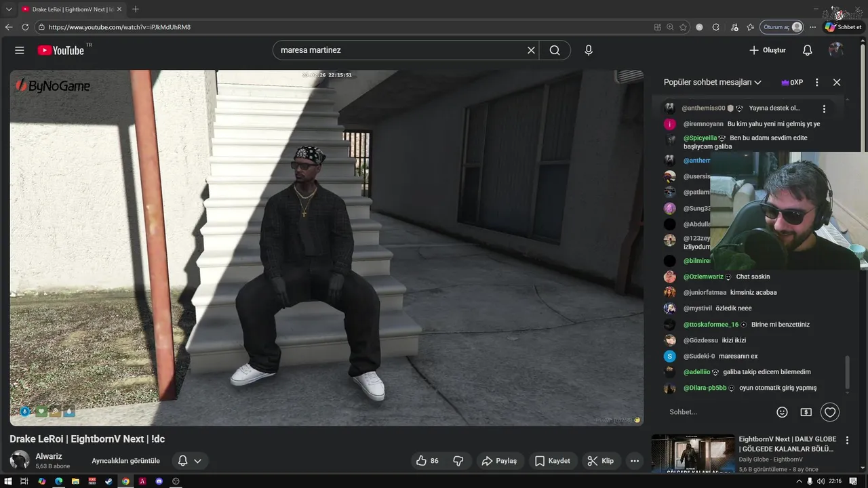Open account avatar menu

point(836,50)
